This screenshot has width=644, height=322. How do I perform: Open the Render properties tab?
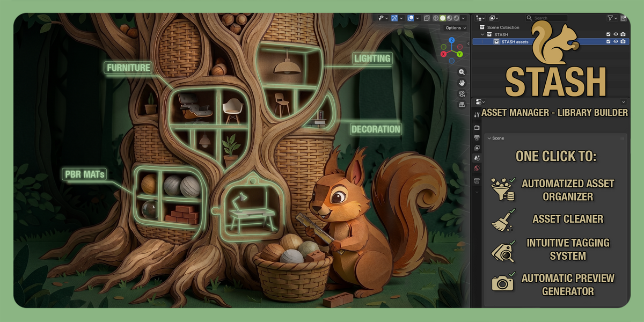tap(477, 127)
